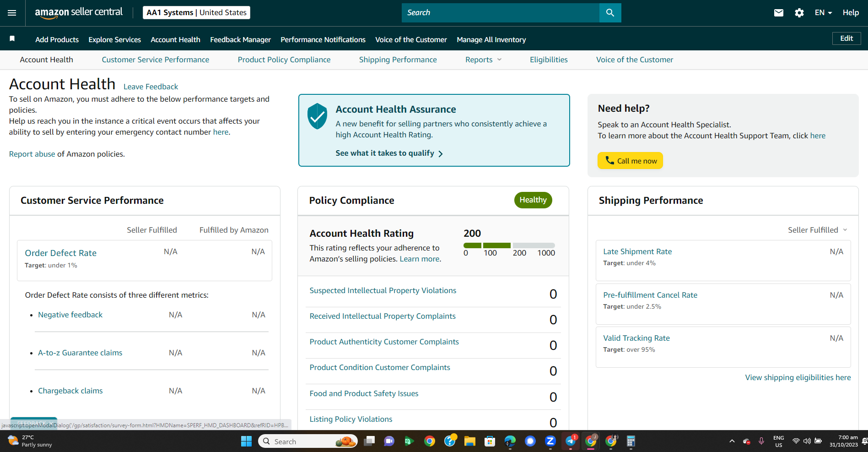Open Eligibilities tab
Image resolution: width=868 pixels, height=452 pixels.
(549, 60)
